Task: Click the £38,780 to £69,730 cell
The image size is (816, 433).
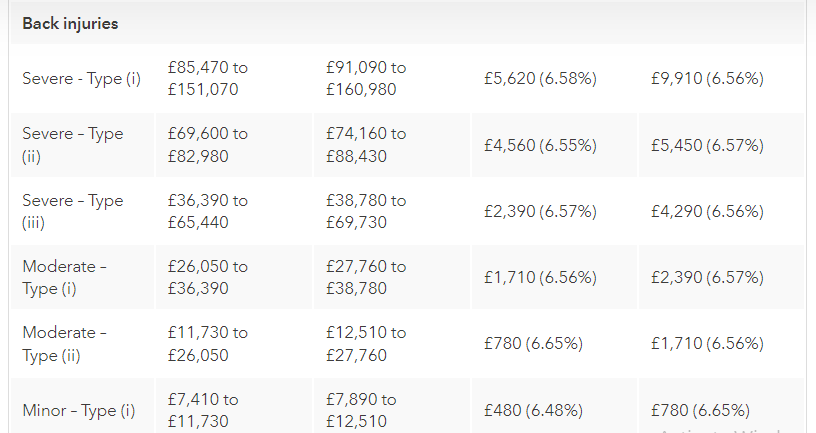Action: tap(366, 211)
